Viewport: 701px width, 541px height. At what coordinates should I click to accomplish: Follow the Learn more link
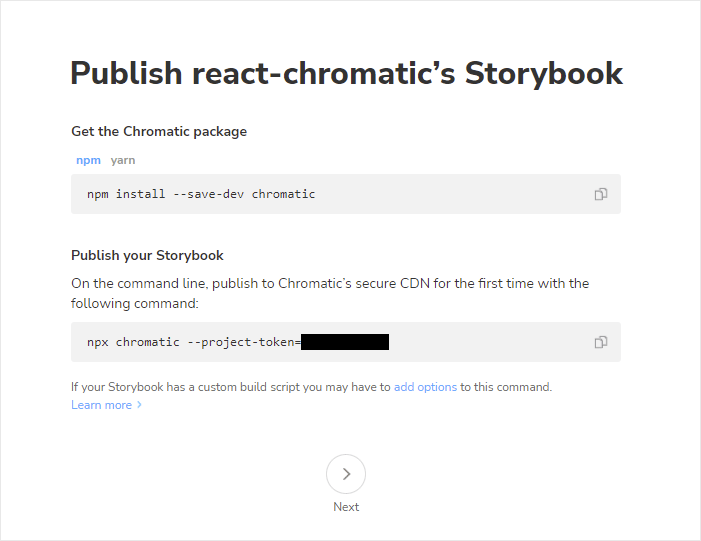[106, 405]
